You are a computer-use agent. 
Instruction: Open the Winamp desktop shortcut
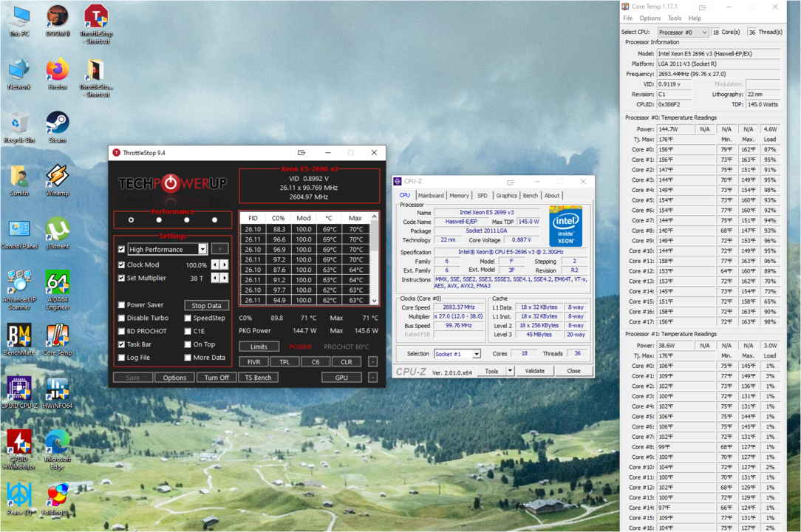(57, 177)
